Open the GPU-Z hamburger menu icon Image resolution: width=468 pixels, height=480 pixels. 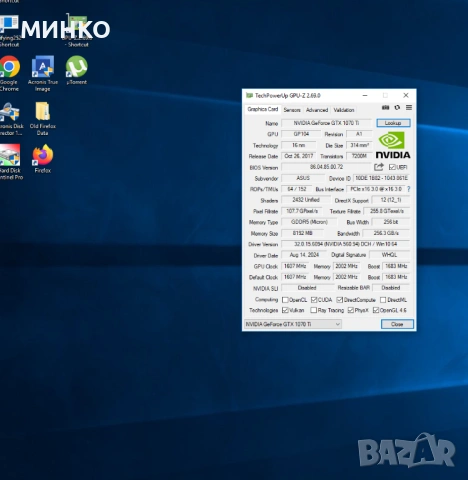409,107
